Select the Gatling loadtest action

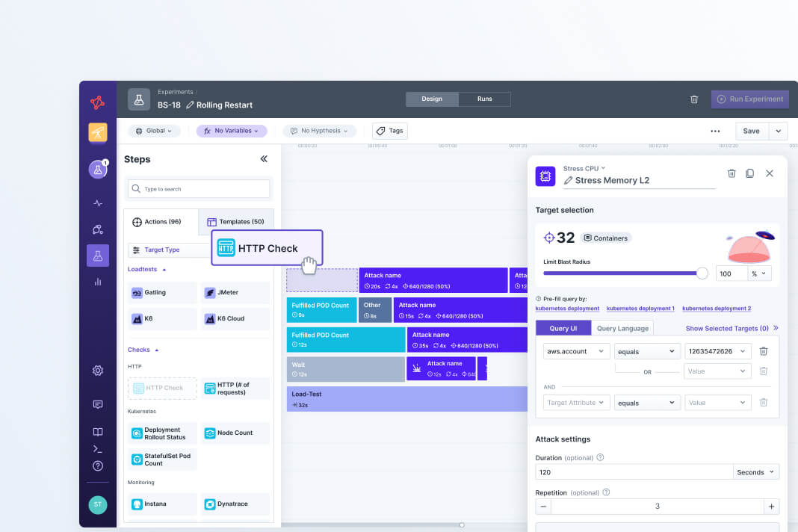click(x=162, y=293)
